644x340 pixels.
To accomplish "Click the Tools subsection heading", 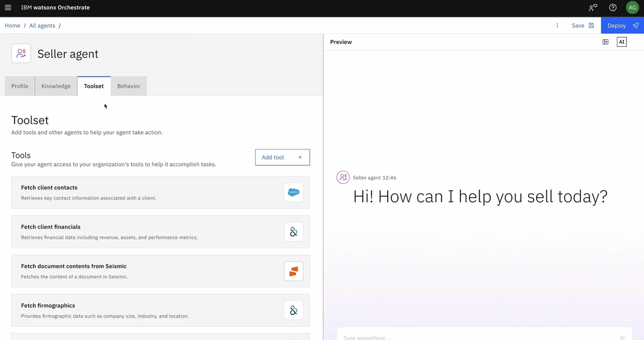I will click(x=21, y=155).
